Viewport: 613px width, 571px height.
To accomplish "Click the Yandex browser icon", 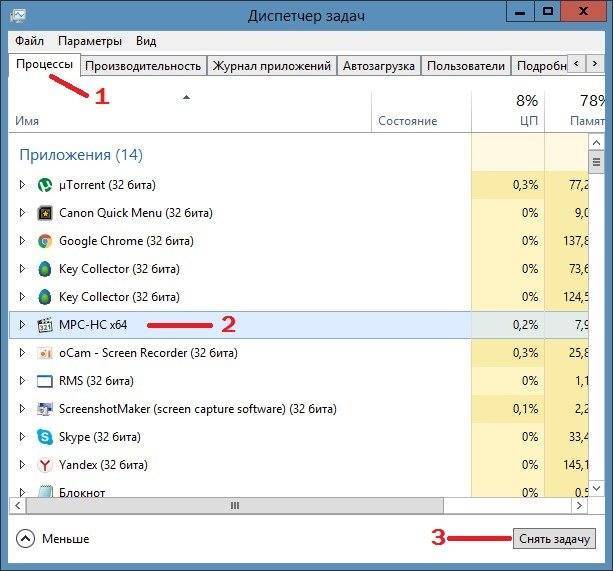I will point(45,465).
